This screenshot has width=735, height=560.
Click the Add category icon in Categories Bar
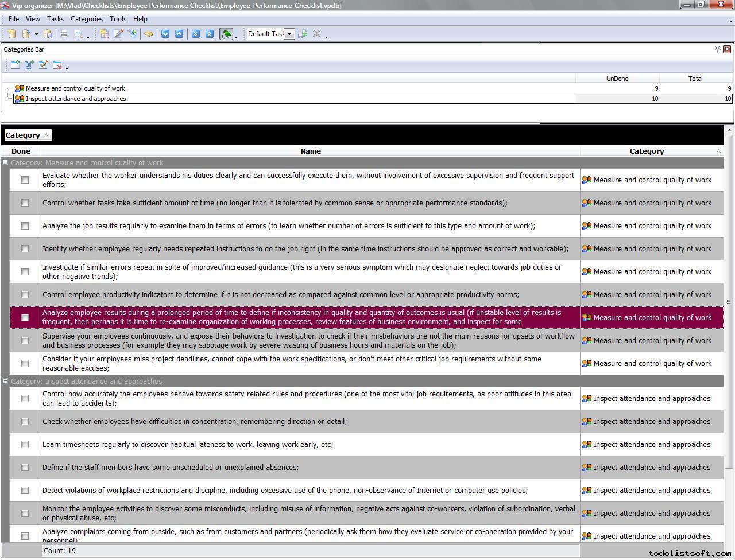[x=16, y=65]
